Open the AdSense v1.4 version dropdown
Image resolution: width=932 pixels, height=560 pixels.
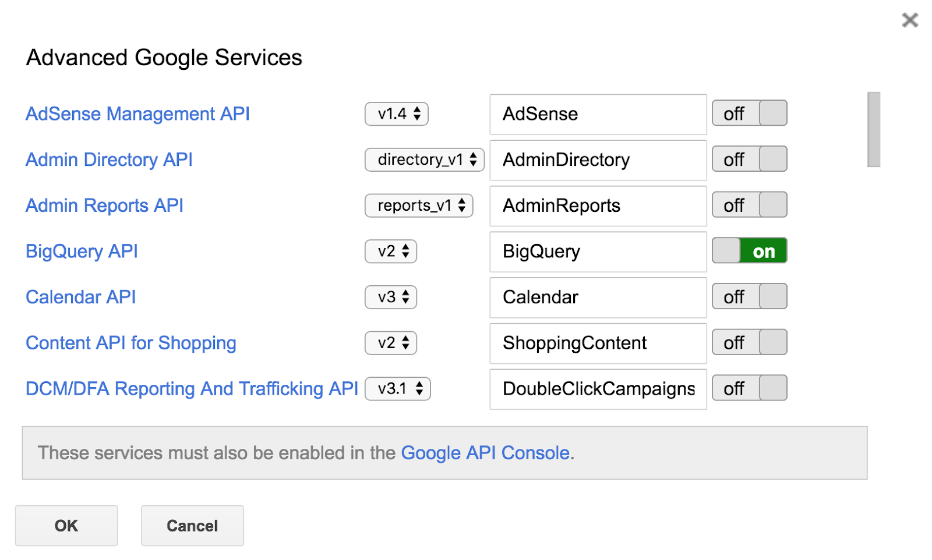397,114
